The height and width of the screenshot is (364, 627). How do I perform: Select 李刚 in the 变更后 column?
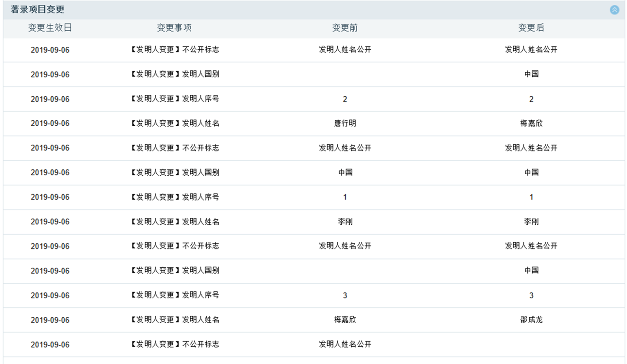[531, 222]
